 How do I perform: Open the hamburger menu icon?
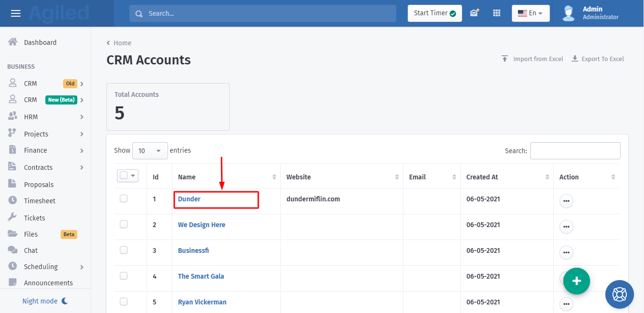coord(16,13)
